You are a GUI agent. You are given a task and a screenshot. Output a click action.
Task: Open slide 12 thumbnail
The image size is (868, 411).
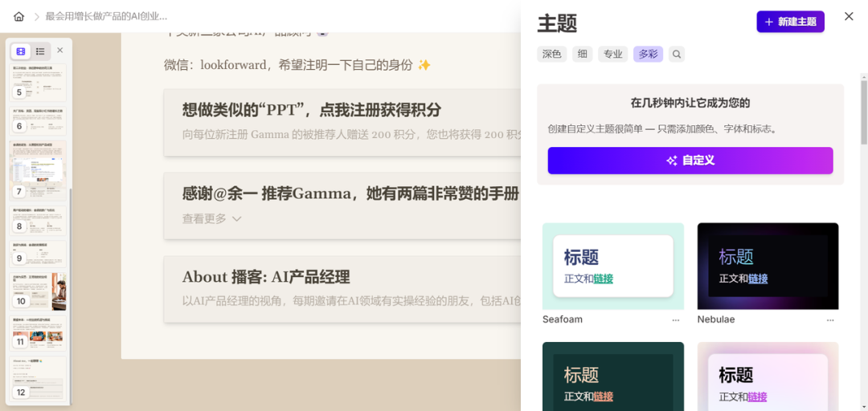click(x=39, y=378)
